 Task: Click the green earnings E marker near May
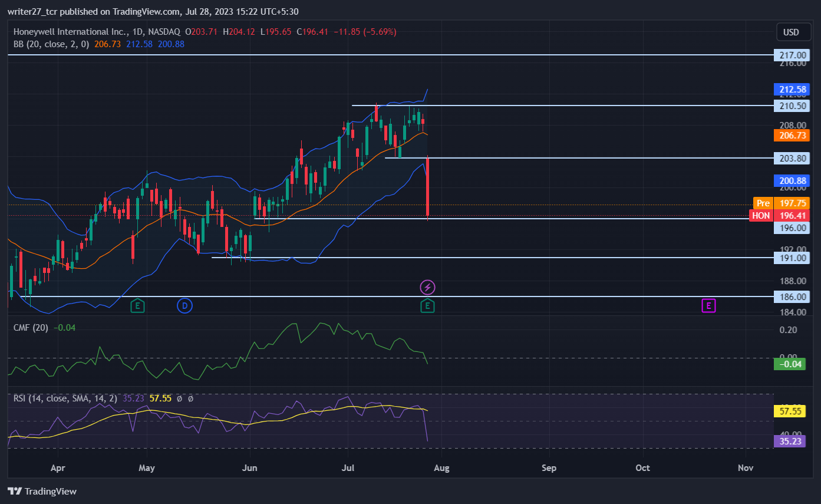tap(137, 305)
